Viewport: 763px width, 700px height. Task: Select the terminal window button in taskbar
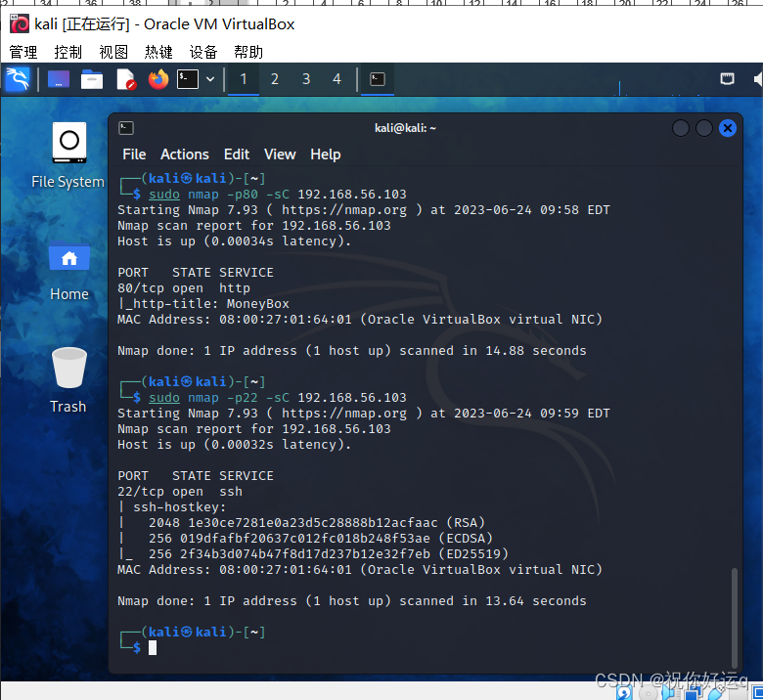coord(378,79)
